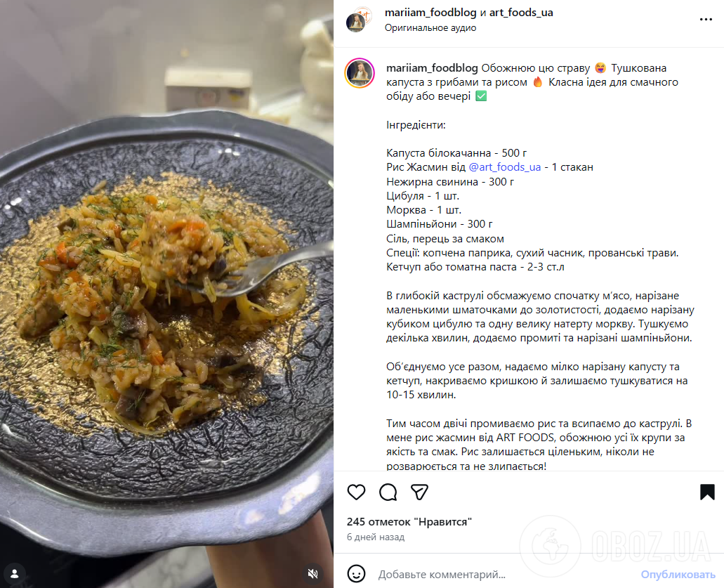Toggle the saved bookmark icon

707,492
